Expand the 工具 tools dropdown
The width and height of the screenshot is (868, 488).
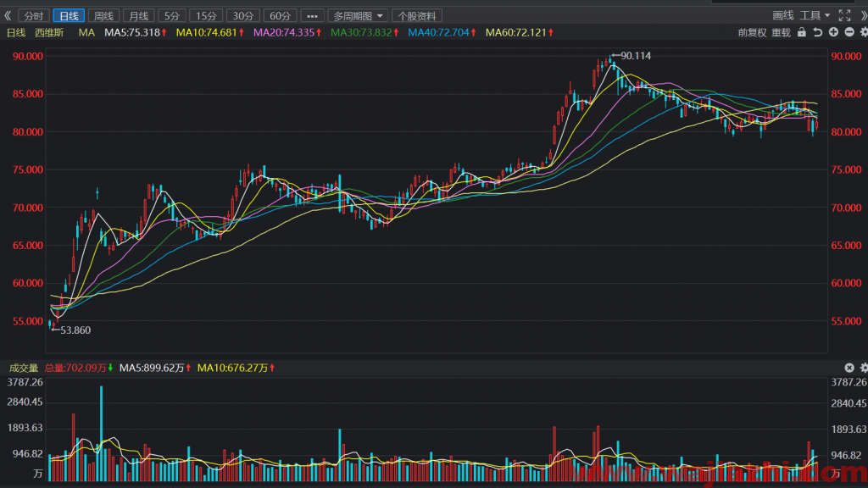click(815, 15)
